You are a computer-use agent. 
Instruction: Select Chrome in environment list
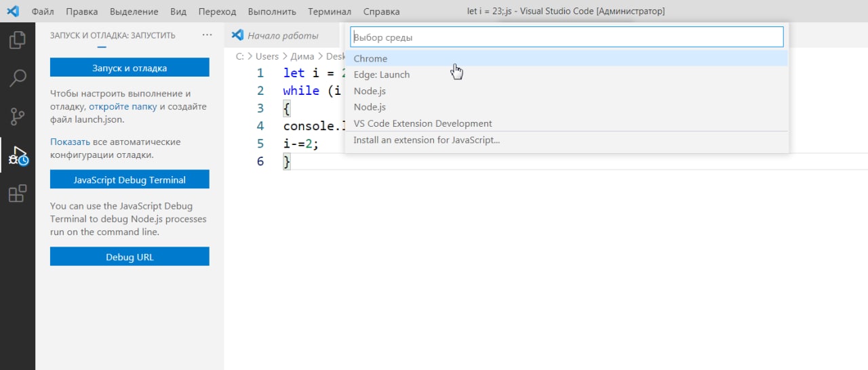[x=567, y=58]
